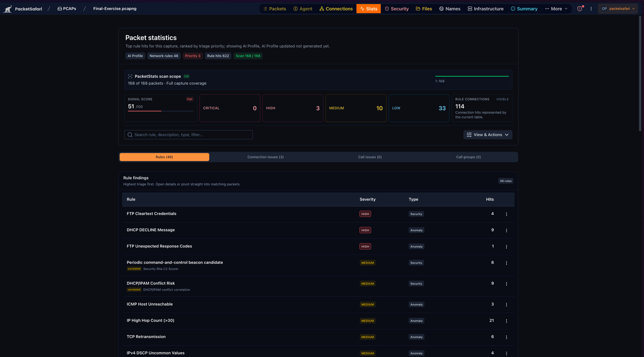Select the Rules (46) tab
Image resolution: width=644 pixels, height=357 pixels.
[164, 157]
